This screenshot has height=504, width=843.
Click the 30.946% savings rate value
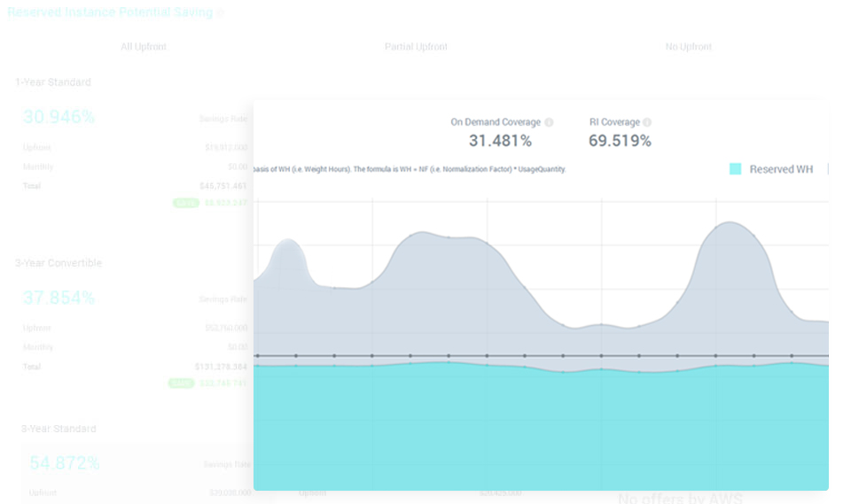coord(59,117)
